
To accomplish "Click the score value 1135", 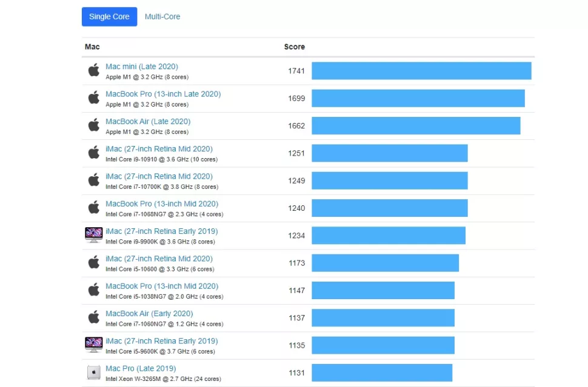I will [x=296, y=345].
